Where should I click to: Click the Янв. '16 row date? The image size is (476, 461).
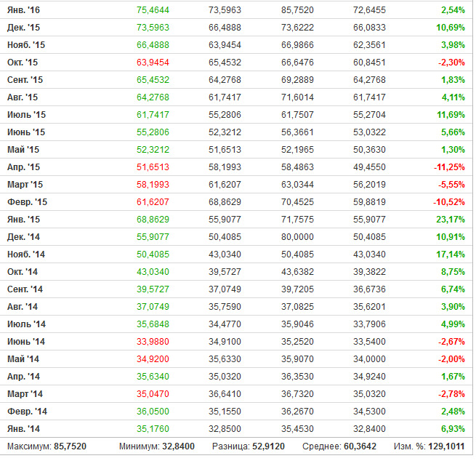click(23, 10)
